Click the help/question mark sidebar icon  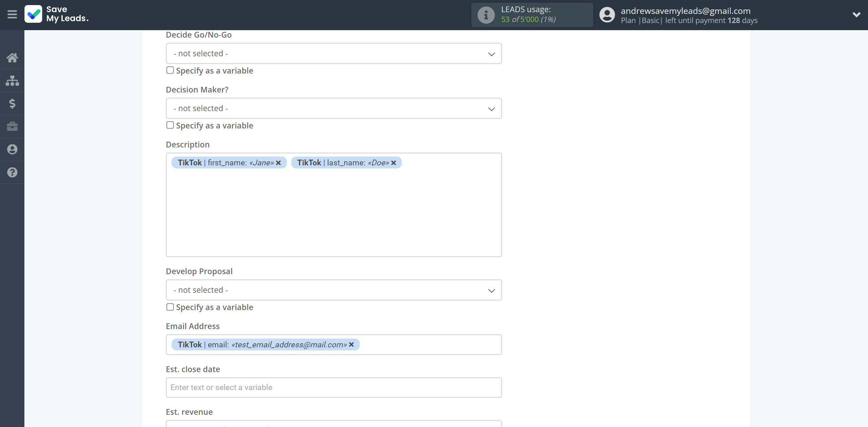click(12, 172)
